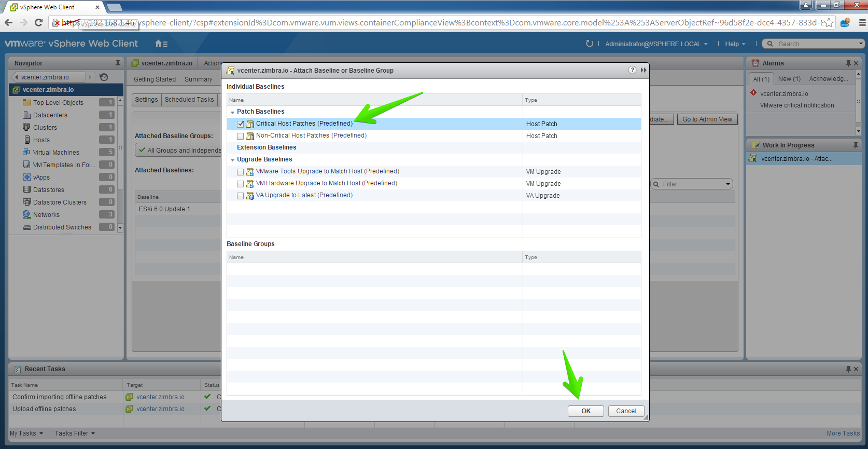Uncheck Critical Host Patches (Predefined)
This screenshot has width=868, height=449.
[x=240, y=124]
